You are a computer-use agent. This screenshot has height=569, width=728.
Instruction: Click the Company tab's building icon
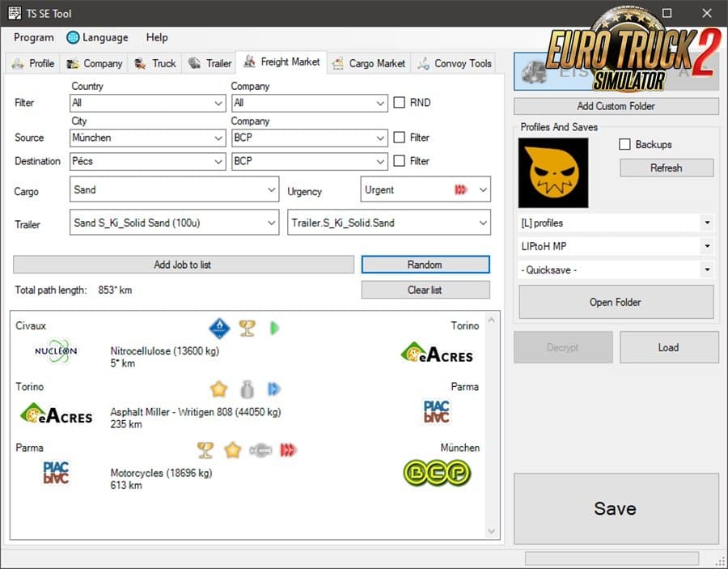point(73,64)
